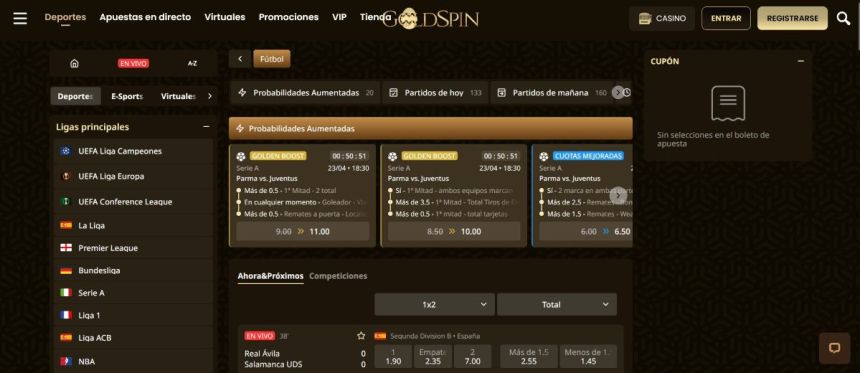
Task: Filter by Partidos de hoy
Action: (x=434, y=93)
